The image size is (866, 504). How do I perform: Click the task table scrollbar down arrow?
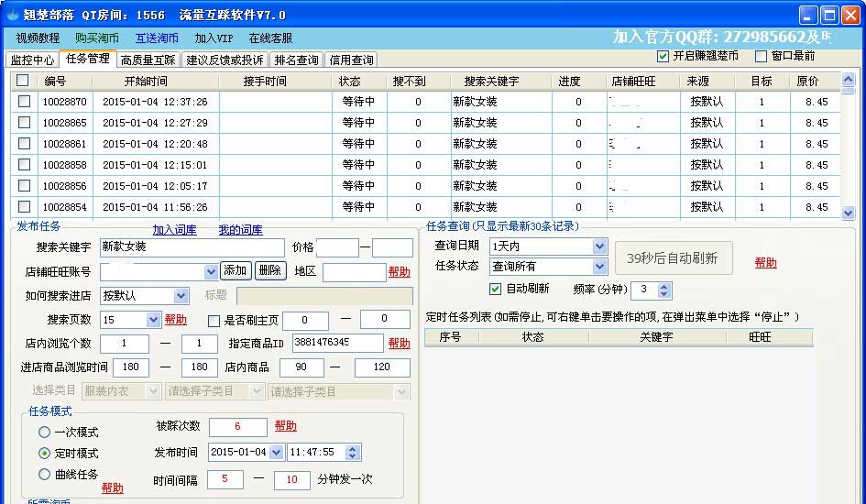tap(848, 213)
